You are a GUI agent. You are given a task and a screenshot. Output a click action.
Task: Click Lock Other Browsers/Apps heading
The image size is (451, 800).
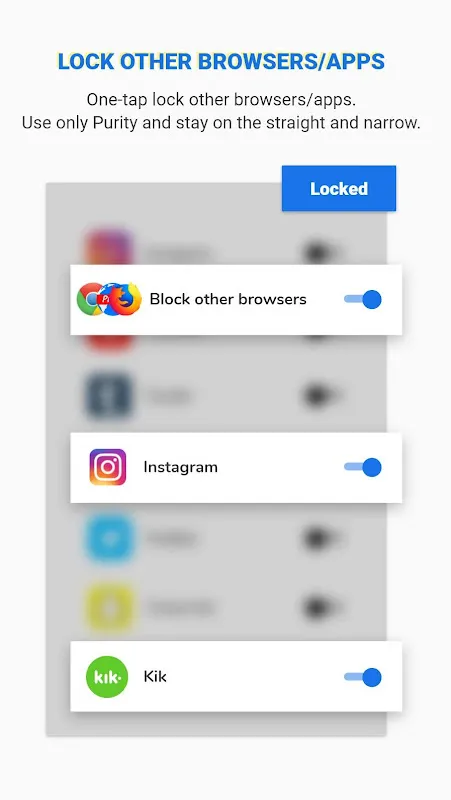point(221,62)
